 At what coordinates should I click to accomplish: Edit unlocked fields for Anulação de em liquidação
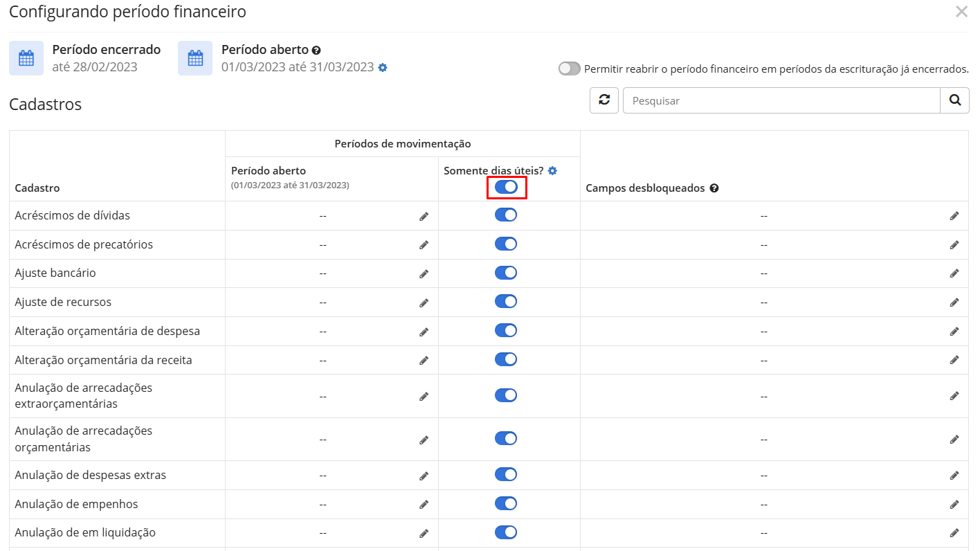954,533
